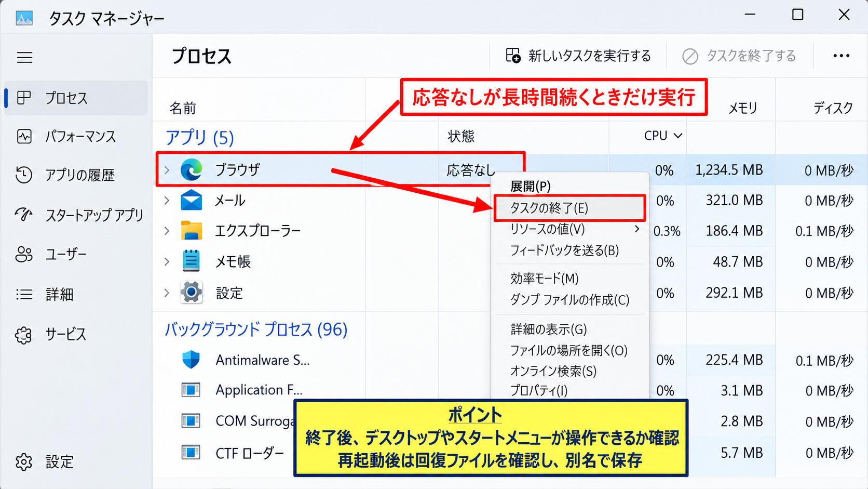Viewport: 868px width, 489px height.
Task: Sort by the CPU column header
Action: 663,136
